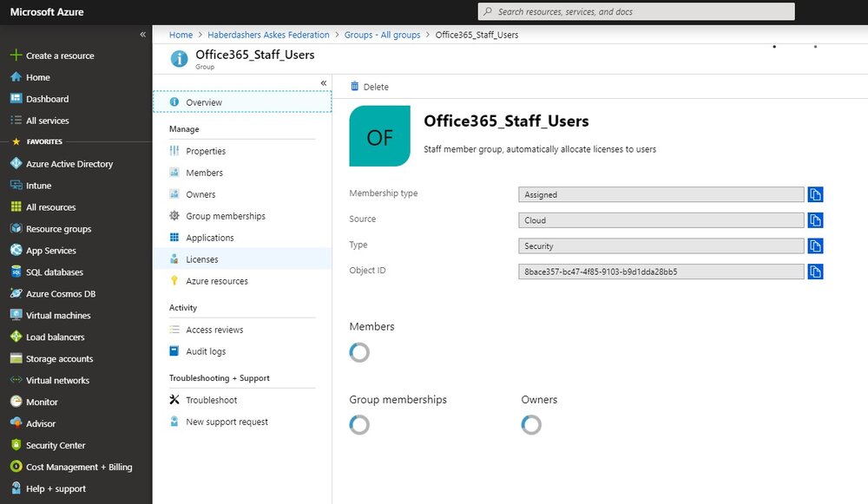This screenshot has width=868, height=504.
Task: Open the Cost Management + Billing icon
Action: (16, 467)
